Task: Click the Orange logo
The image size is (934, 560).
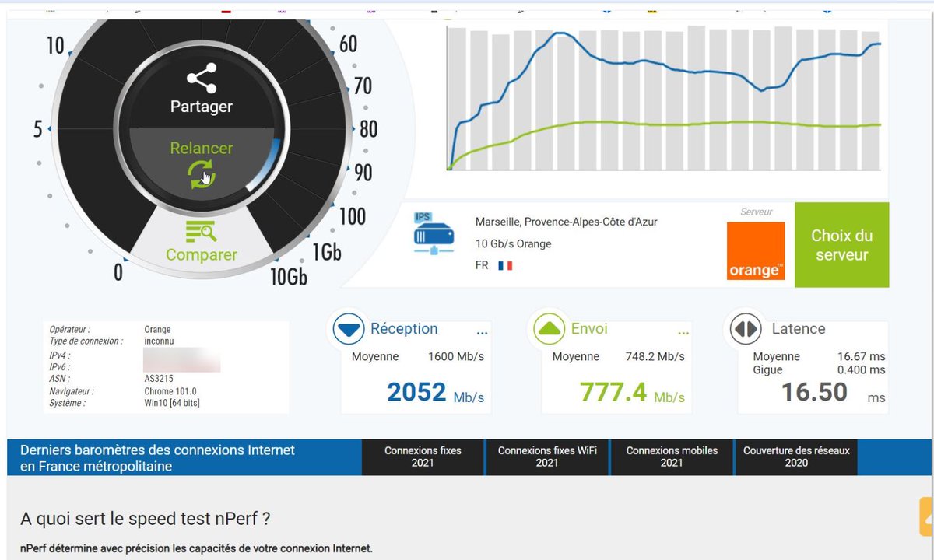Action: [x=756, y=251]
